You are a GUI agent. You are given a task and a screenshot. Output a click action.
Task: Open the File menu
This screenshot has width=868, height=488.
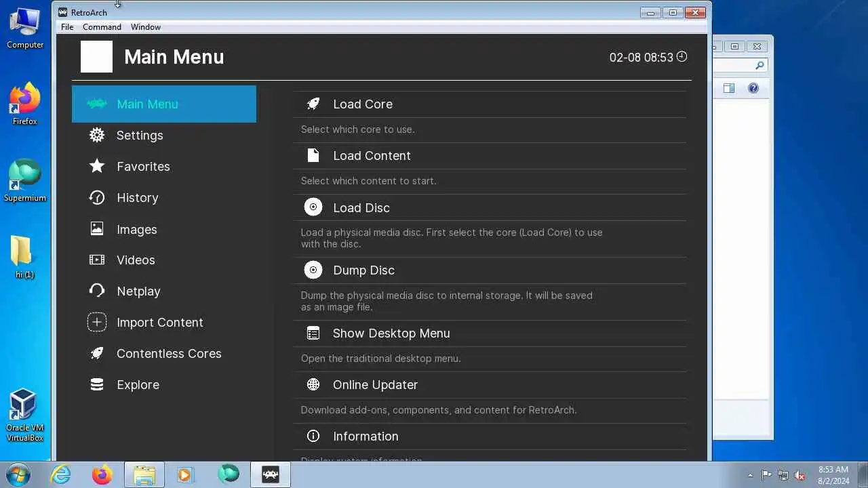tap(67, 27)
